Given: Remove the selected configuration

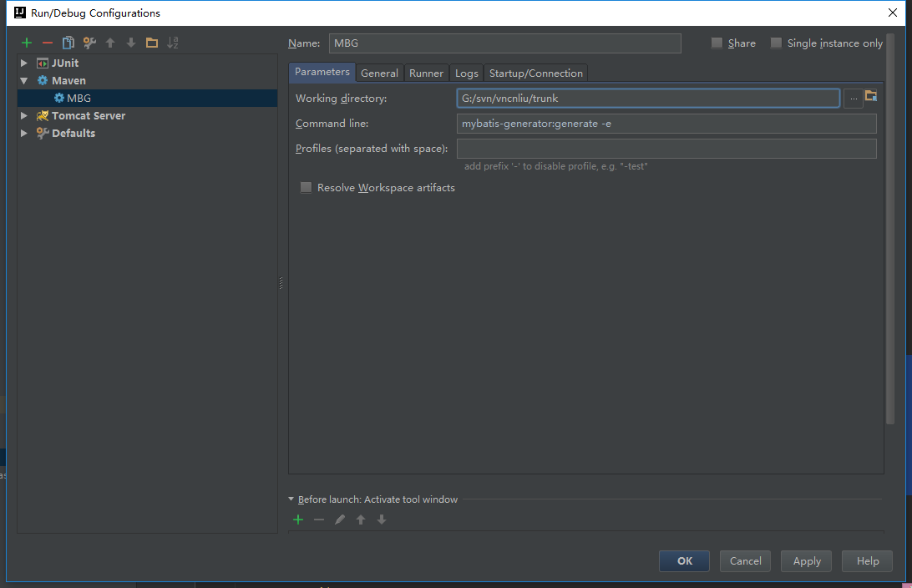Looking at the screenshot, I should click(48, 43).
